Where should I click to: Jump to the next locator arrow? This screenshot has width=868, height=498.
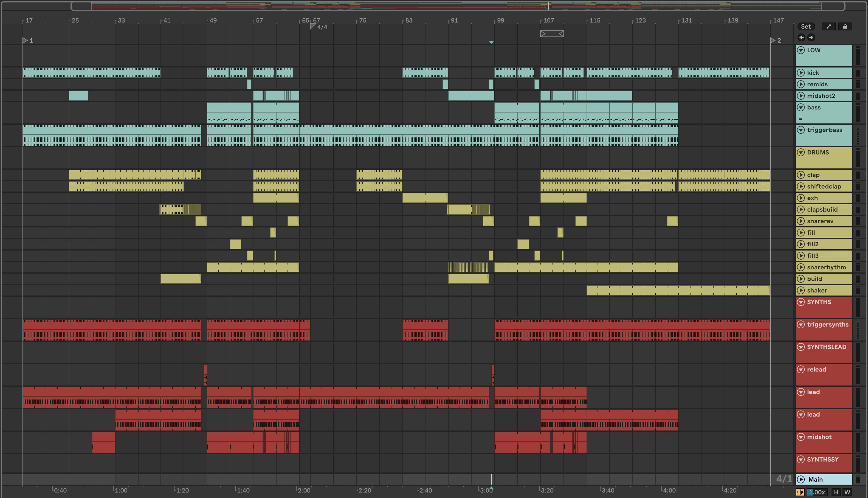811,37
